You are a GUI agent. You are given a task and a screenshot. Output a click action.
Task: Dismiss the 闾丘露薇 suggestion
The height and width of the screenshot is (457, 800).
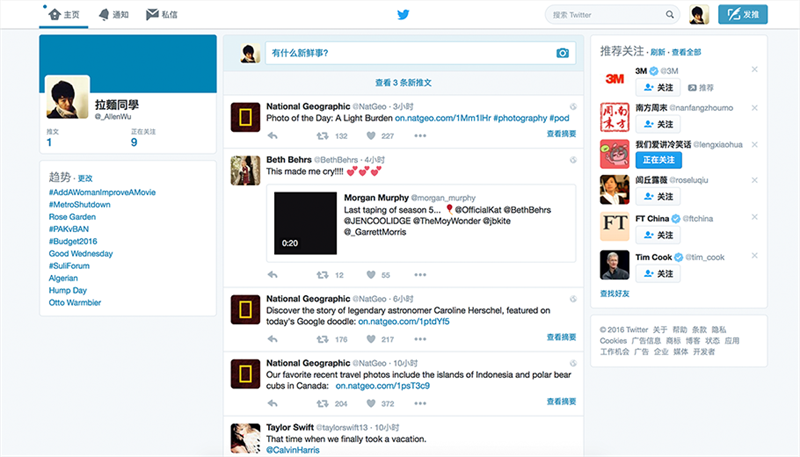click(x=755, y=180)
